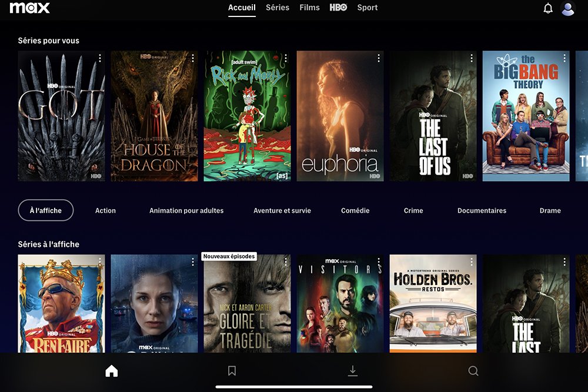
Task: Open the House of the Dragon poster
Action: 154,116
